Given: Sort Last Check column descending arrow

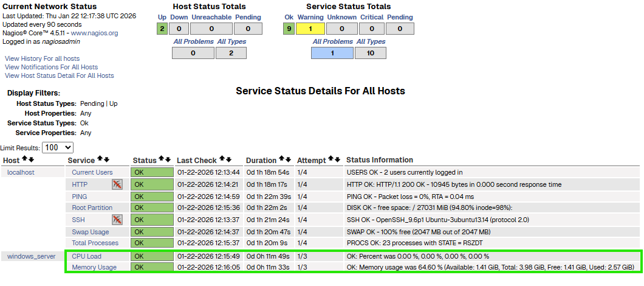Looking at the screenshot, I should 230,160.
